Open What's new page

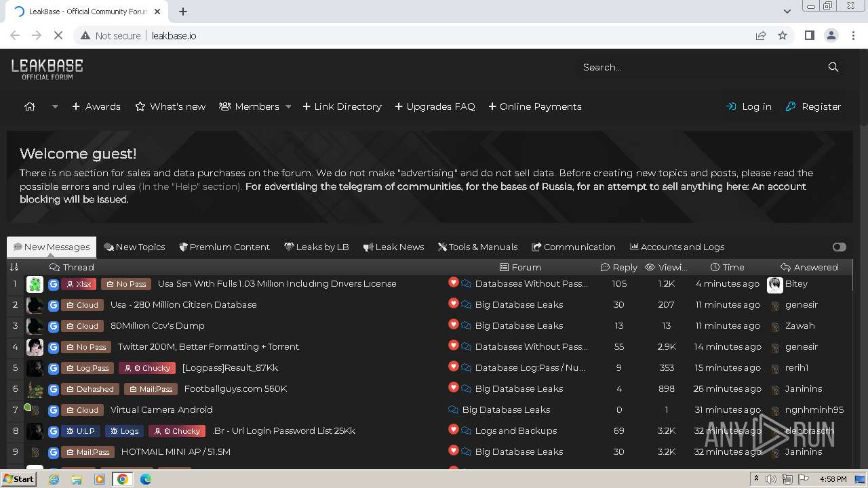(170, 106)
